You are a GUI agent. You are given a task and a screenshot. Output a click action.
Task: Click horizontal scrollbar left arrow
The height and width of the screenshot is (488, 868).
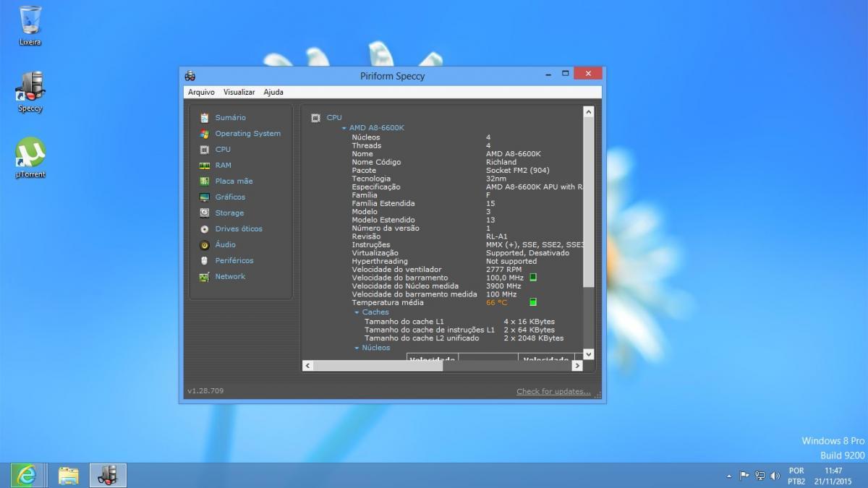(307, 366)
